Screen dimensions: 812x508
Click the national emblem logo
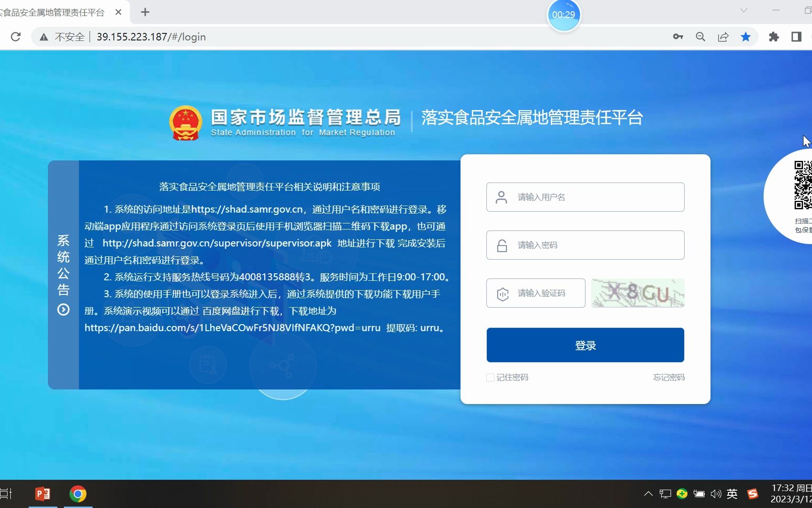coord(186,123)
